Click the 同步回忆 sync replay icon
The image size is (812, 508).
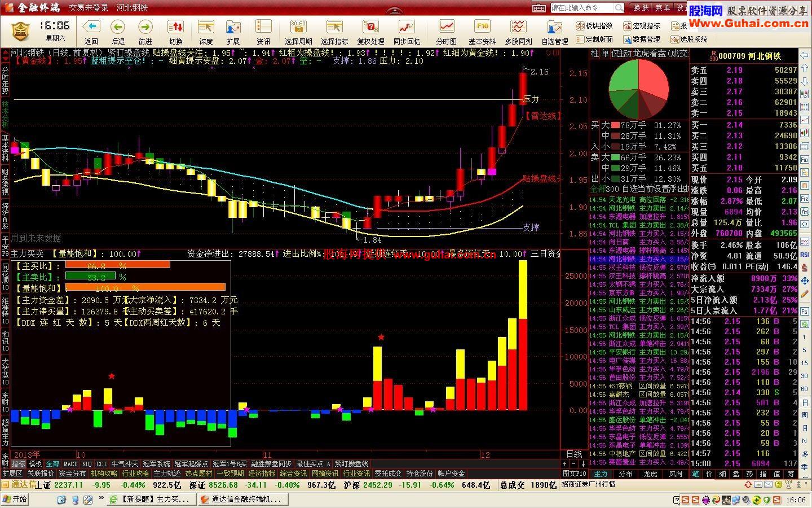[x=407, y=28]
